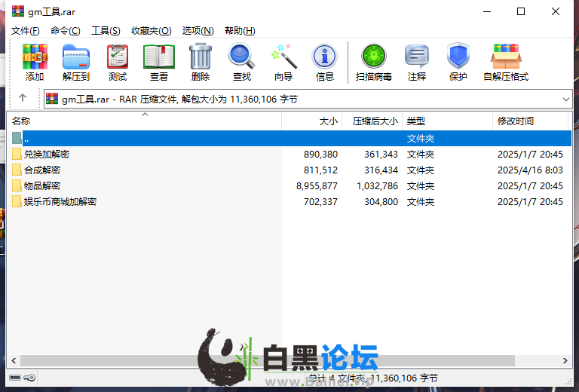Sort by 类型 column header
The height and width of the screenshot is (392, 579).
448,121
